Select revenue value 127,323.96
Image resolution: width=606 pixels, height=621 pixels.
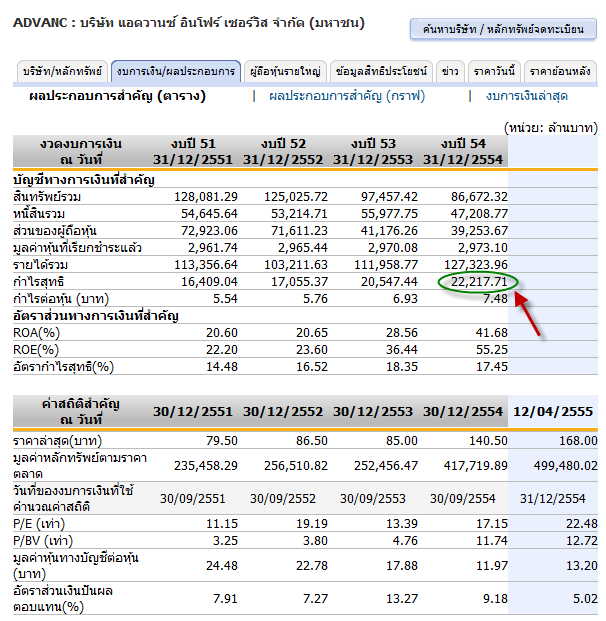point(476,265)
